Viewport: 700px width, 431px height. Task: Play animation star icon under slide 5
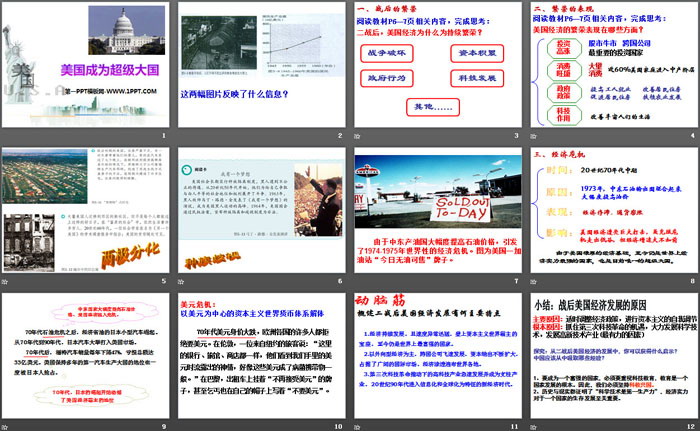click(5, 281)
